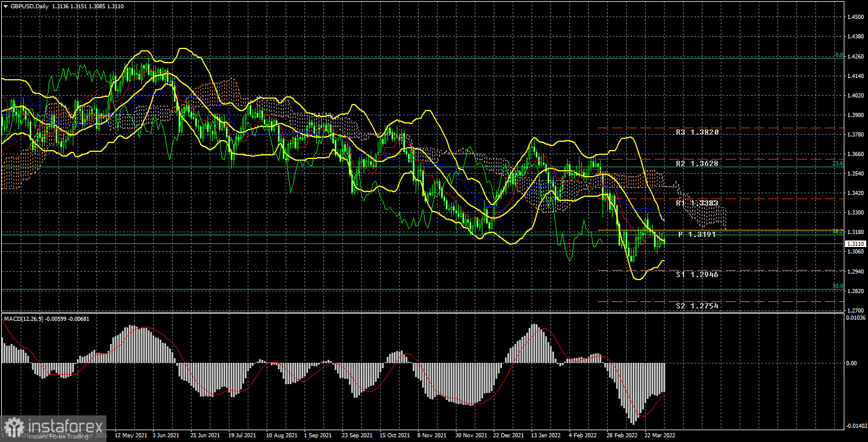Click the 1.2820 price scale value
Viewport: 868px width, 442px height.
(x=855, y=291)
